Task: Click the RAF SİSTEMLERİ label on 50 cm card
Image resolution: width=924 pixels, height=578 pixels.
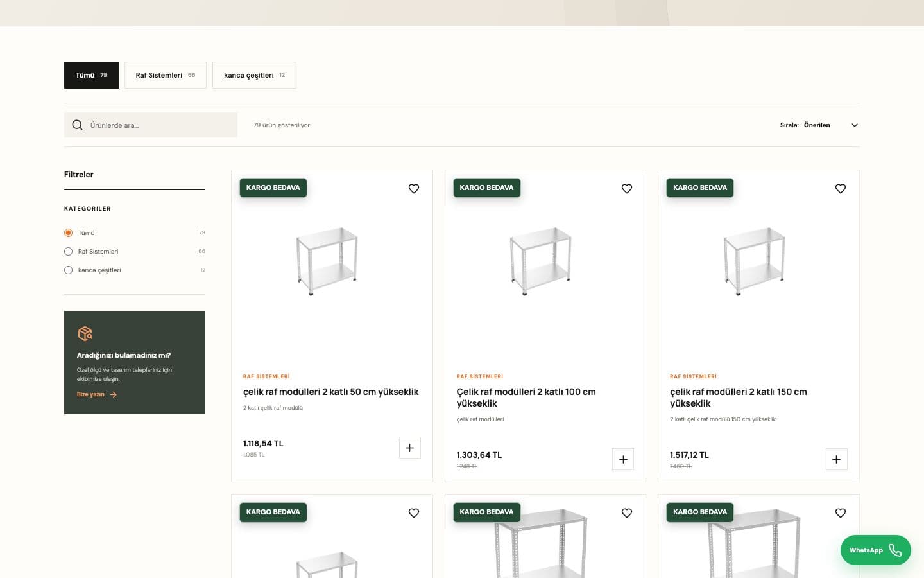Action: pos(266,376)
